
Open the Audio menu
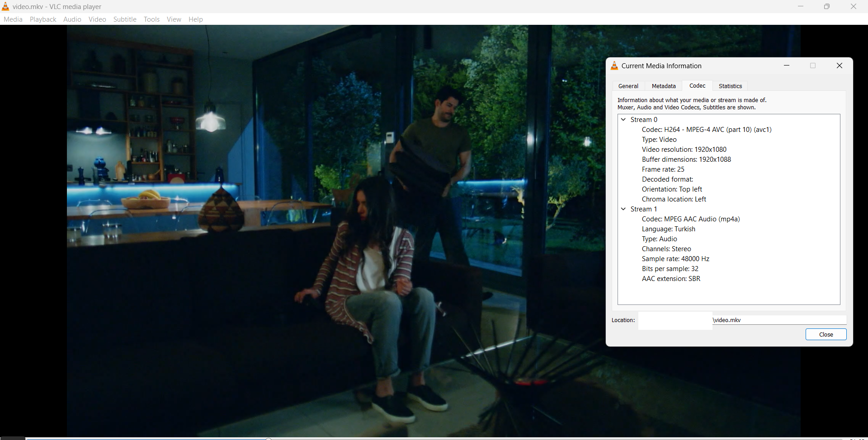[72, 19]
